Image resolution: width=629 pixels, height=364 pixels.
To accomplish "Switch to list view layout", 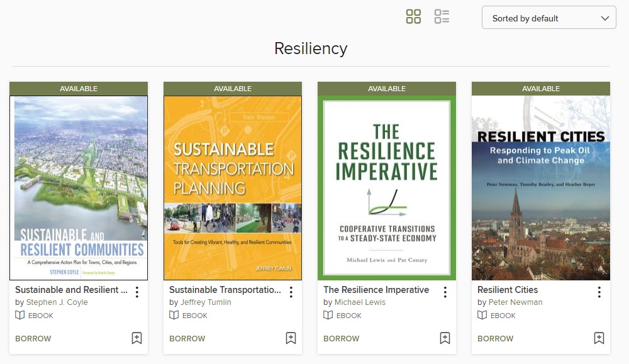I will [x=442, y=17].
